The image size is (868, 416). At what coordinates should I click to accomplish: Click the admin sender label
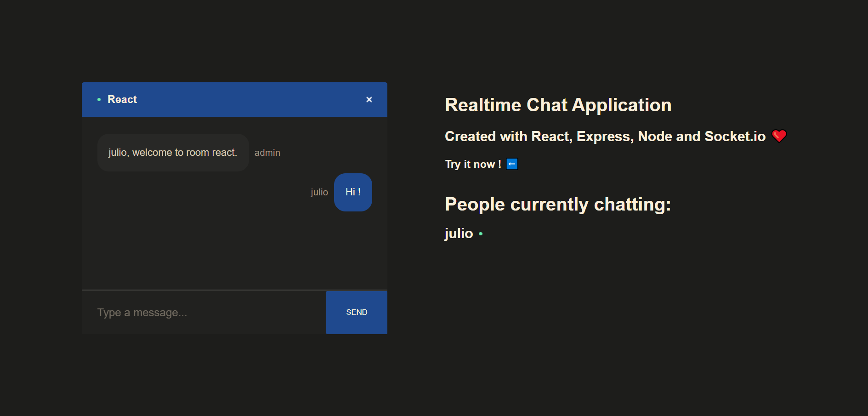[x=267, y=153]
